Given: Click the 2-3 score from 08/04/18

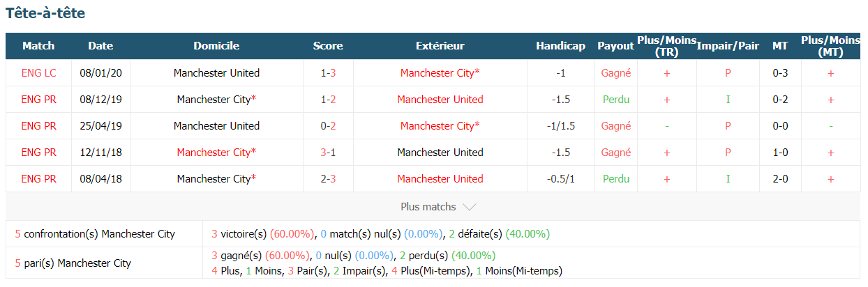Looking at the screenshot, I should pos(328,179).
